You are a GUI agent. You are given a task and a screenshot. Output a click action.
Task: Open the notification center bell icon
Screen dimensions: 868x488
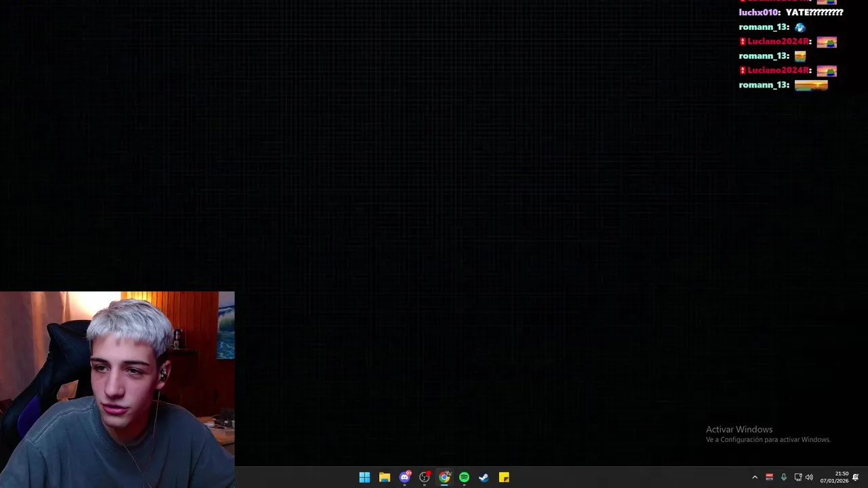(856, 477)
